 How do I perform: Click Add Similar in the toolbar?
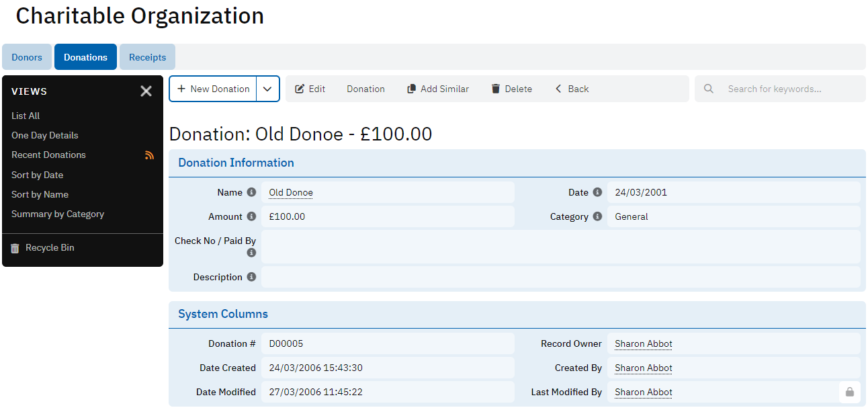click(438, 89)
